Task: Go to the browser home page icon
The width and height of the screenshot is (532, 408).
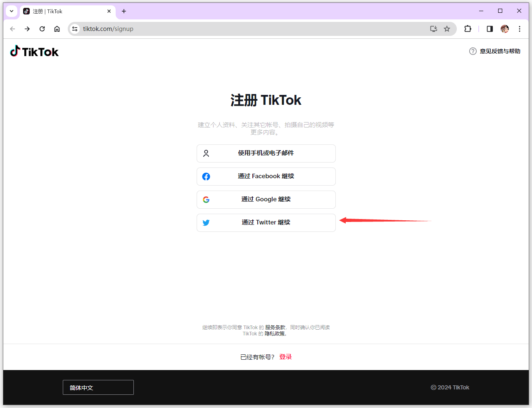Action: pyautogui.click(x=57, y=29)
